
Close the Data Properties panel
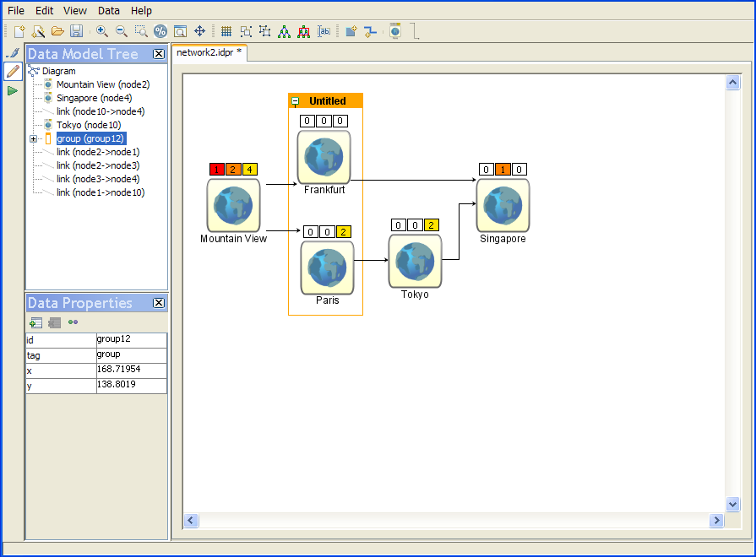[158, 303]
